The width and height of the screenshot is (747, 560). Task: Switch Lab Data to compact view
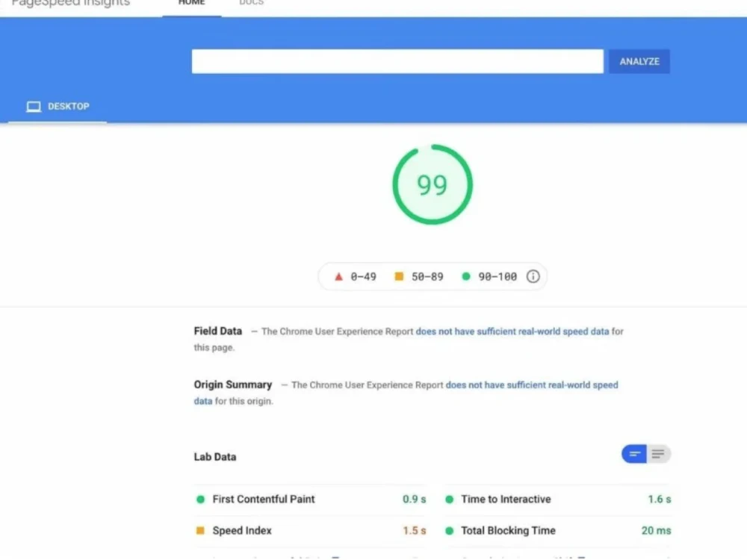(634, 454)
